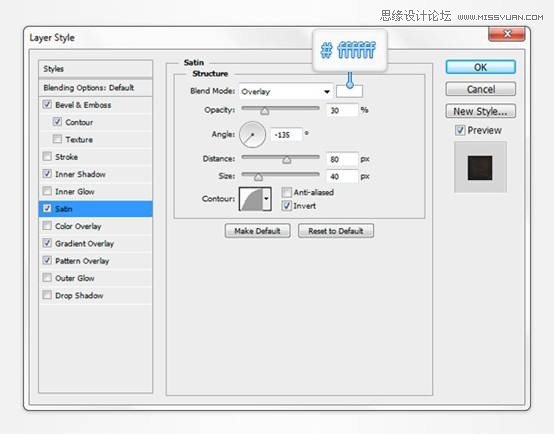The height and width of the screenshot is (434, 554).
Task: Expand the Contour picker arrow
Action: [x=267, y=199]
